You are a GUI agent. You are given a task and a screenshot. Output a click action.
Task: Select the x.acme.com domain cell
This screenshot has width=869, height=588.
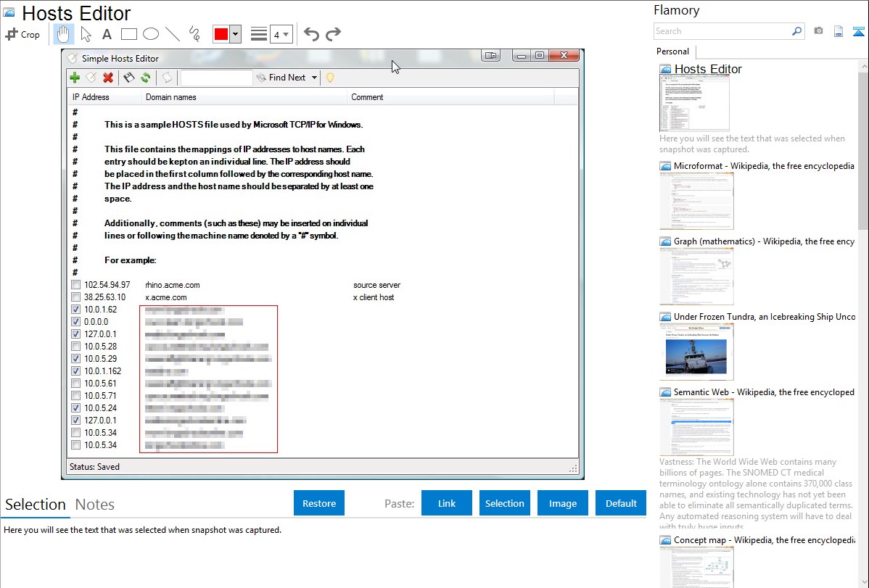(x=165, y=297)
